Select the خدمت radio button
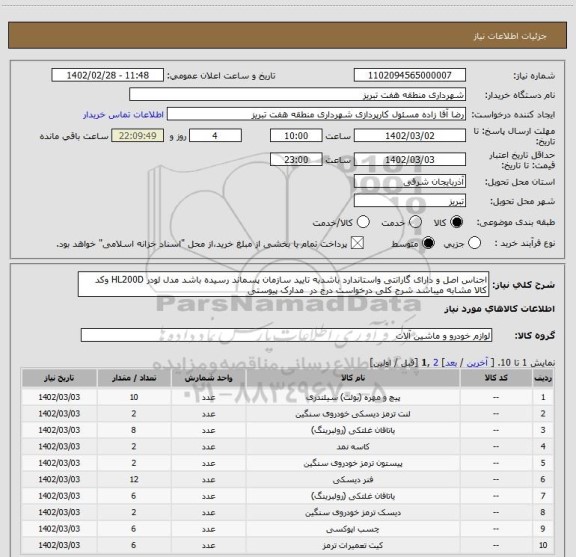Screen dimensions: 576x557 pyautogui.click(x=415, y=222)
